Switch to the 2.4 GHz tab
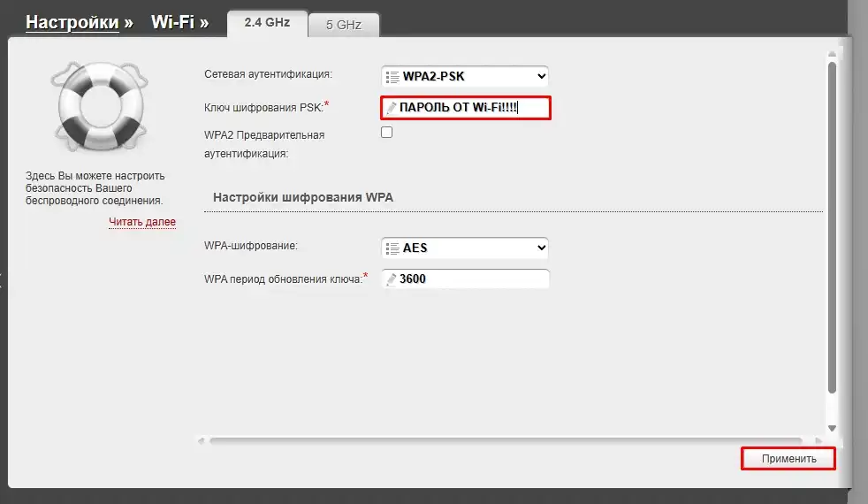 pos(267,23)
